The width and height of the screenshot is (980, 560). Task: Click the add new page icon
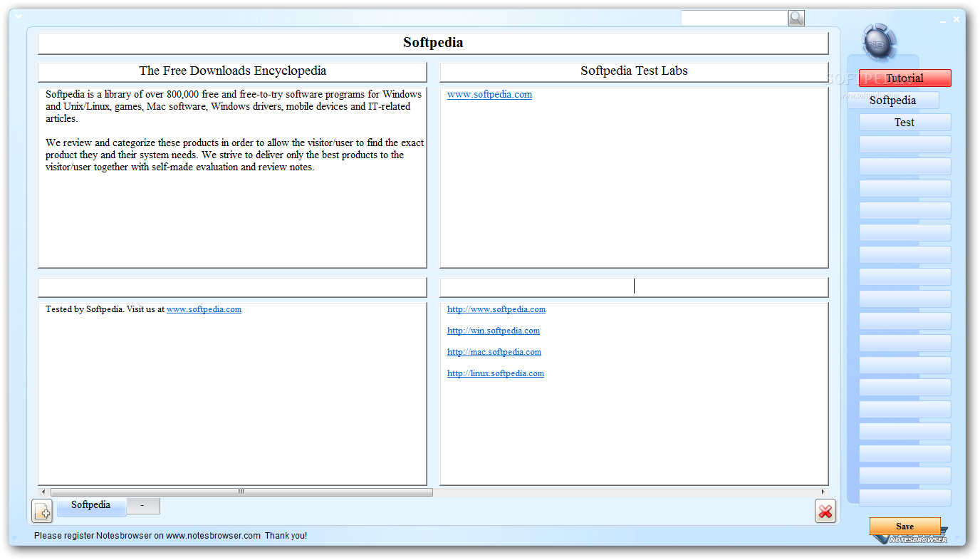(x=42, y=511)
